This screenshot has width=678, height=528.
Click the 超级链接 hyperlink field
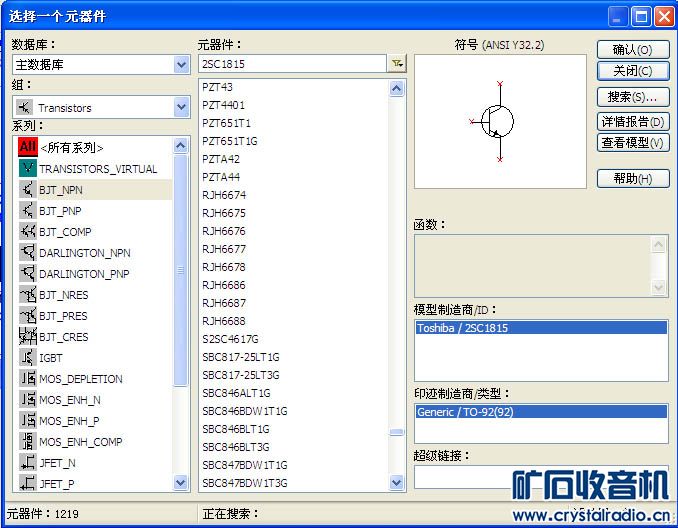click(541, 477)
